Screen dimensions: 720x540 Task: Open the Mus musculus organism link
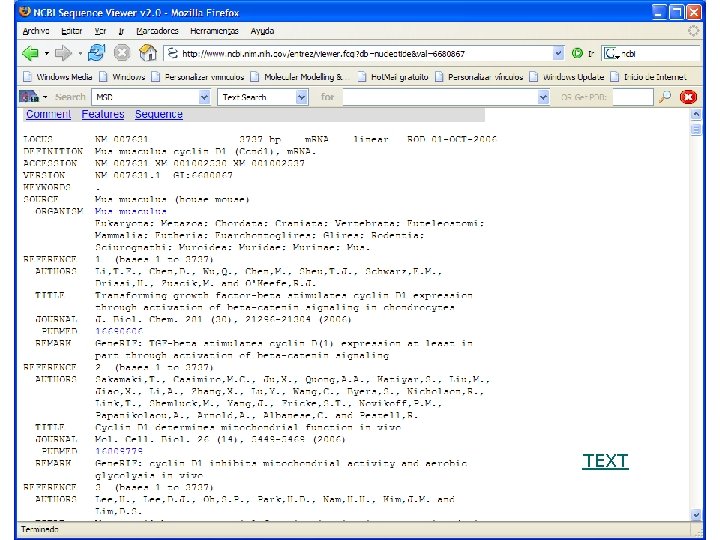point(130,211)
